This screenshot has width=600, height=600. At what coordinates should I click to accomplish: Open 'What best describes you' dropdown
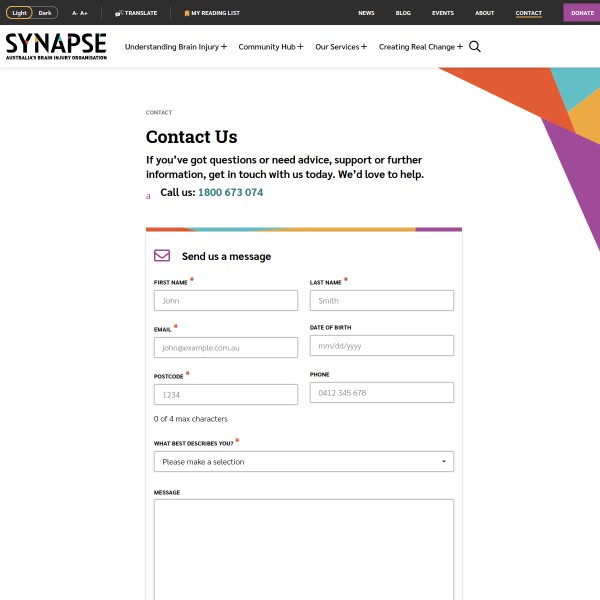(303, 462)
